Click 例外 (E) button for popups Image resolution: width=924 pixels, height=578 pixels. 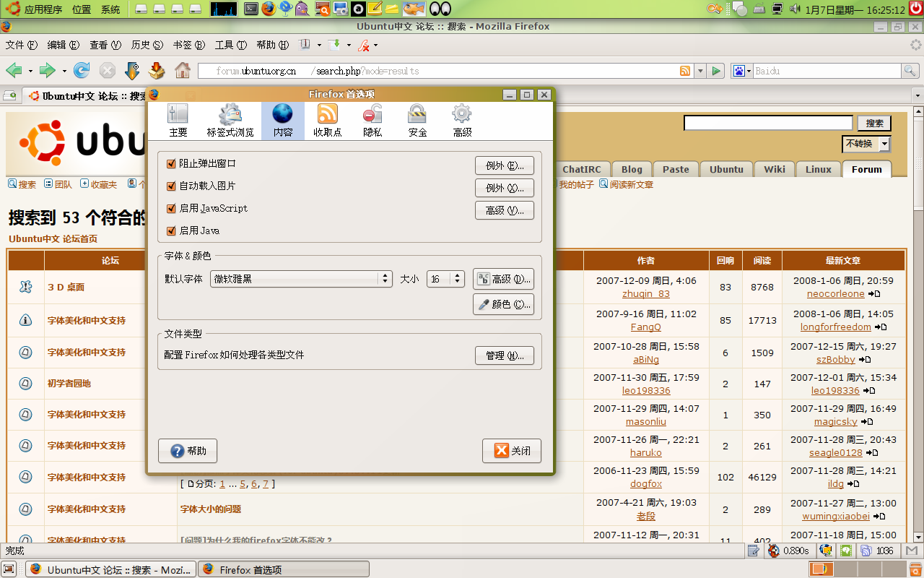(x=505, y=165)
